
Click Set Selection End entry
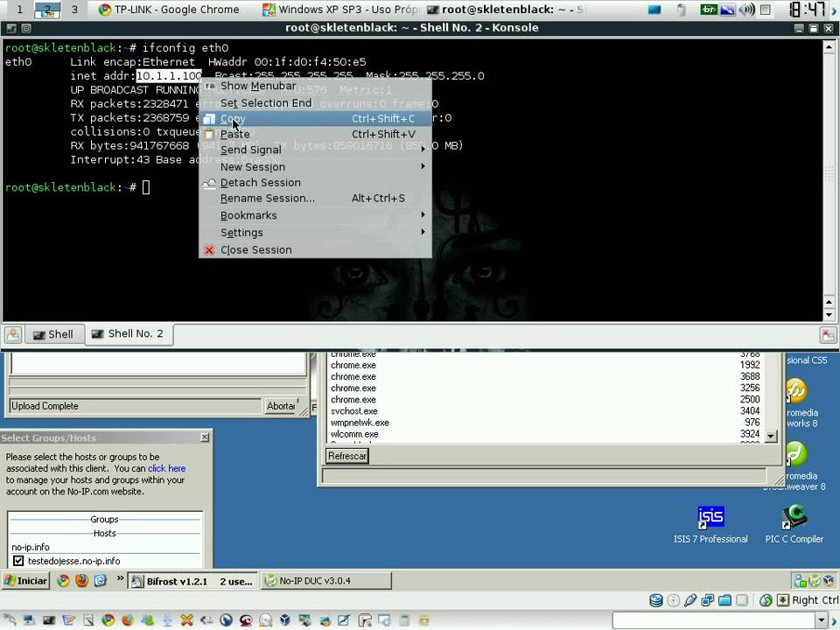[315, 103]
